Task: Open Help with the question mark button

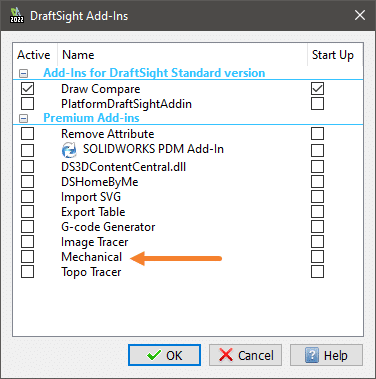Action: [326, 355]
